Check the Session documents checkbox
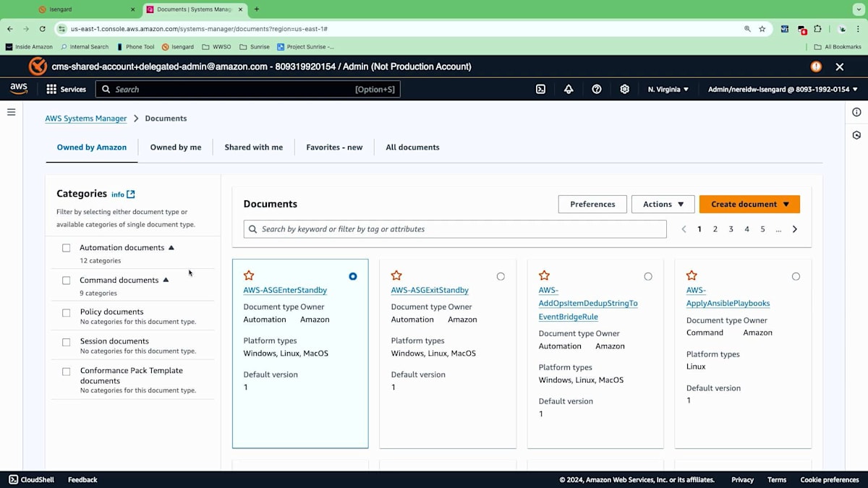This screenshot has width=868, height=488. [x=67, y=342]
